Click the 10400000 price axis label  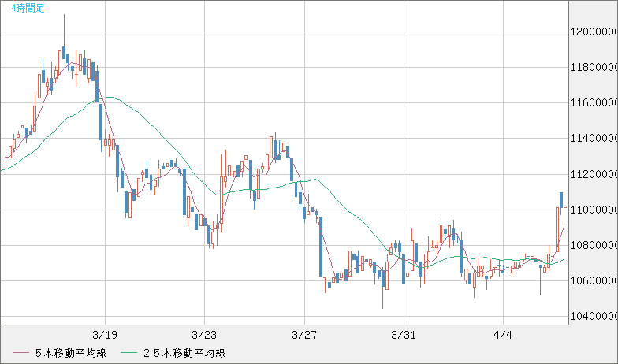tap(594, 317)
